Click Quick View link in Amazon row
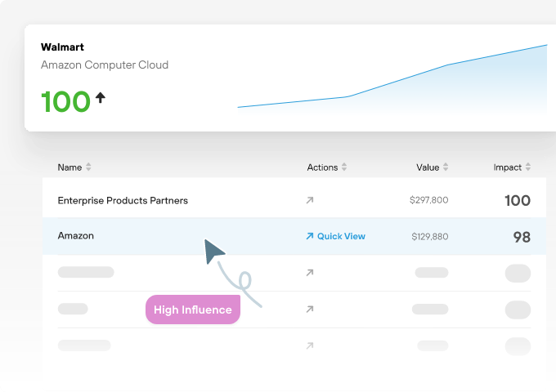This screenshot has height=392, width=556. point(335,236)
